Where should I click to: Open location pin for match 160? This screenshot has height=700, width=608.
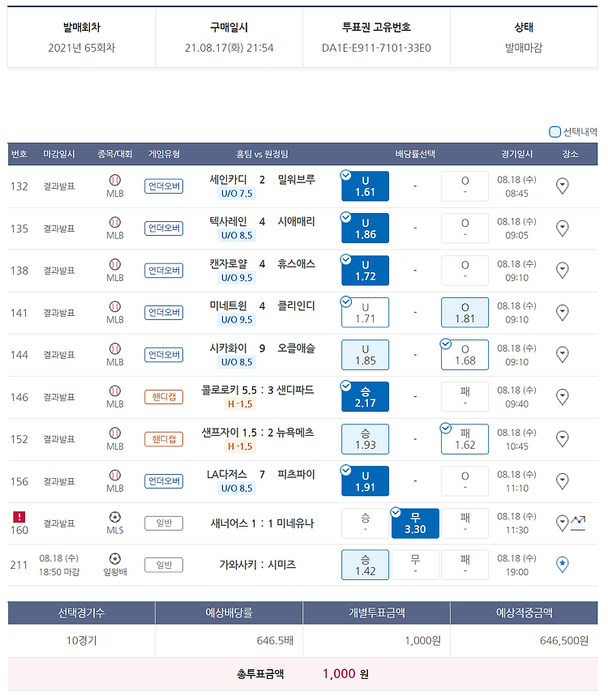click(562, 523)
